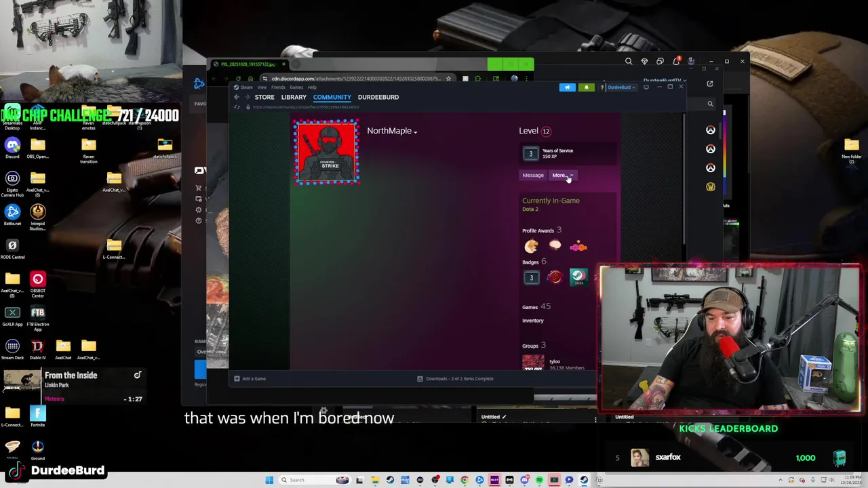Open the DURDEEBURD tab in Steam

point(378,97)
